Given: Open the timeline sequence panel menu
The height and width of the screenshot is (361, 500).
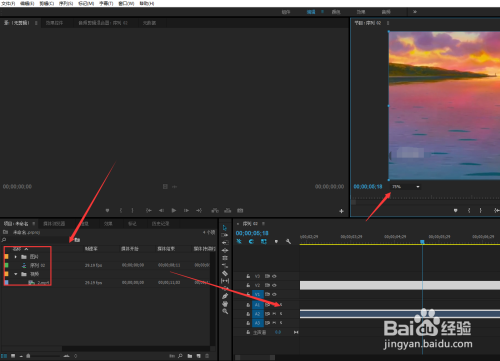Looking at the screenshot, I should pyautogui.click(x=263, y=224).
